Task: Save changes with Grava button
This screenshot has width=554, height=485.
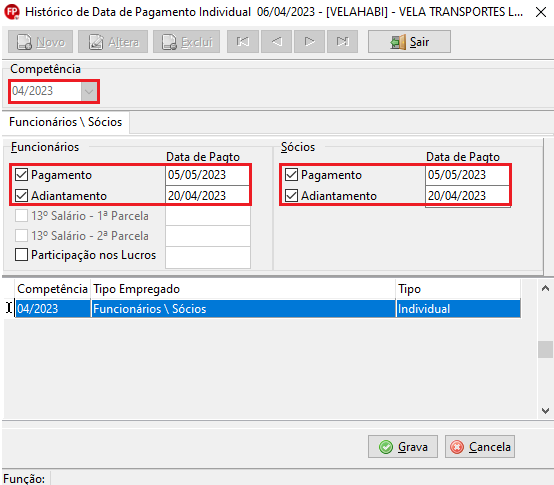Action: click(x=403, y=447)
